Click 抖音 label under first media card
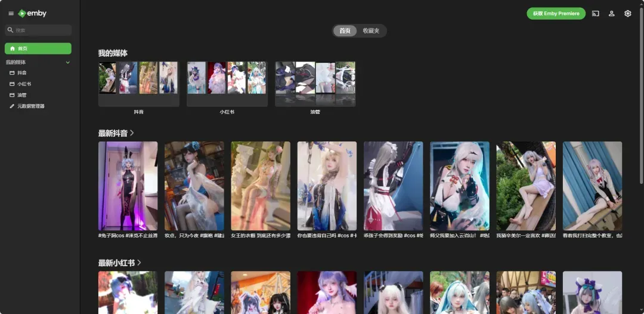The width and height of the screenshot is (644, 314). pyautogui.click(x=139, y=112)
